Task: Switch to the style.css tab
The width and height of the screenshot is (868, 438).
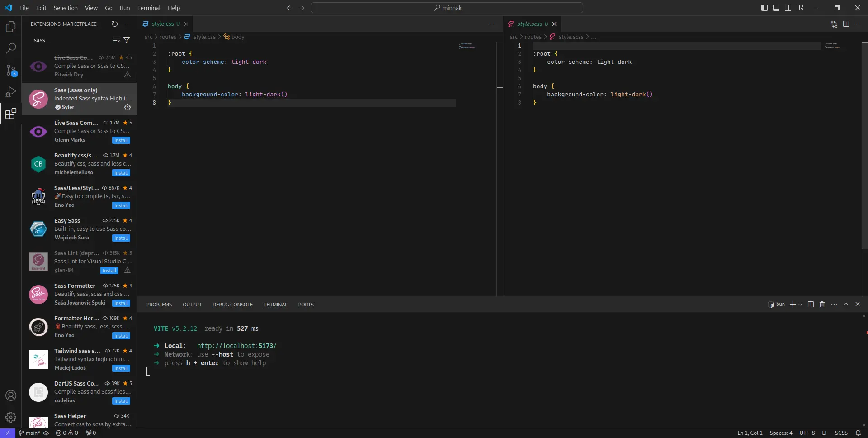Action: tap(165, 24)
